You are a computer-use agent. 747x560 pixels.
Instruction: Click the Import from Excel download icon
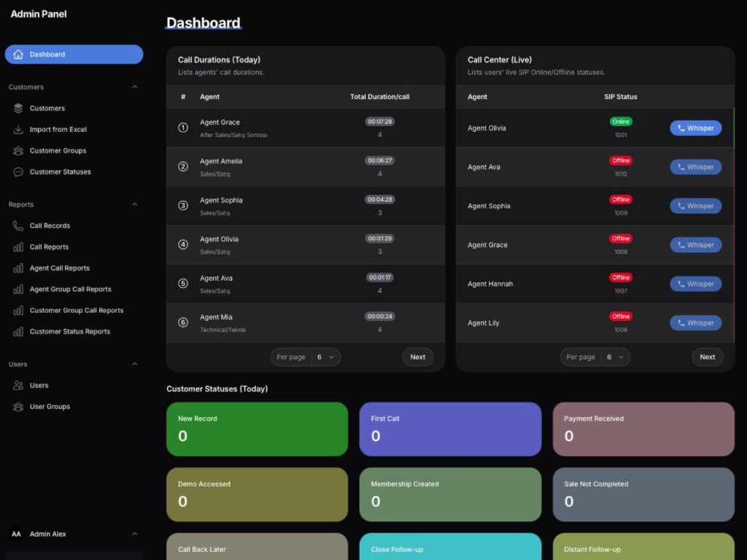(18, 130)
